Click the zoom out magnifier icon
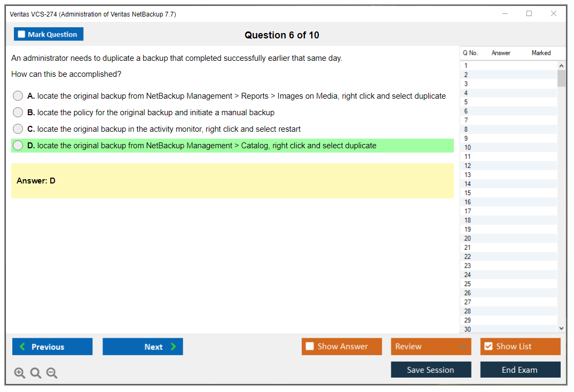The width and height of the screenshot is (574, 392). point(52,373)
